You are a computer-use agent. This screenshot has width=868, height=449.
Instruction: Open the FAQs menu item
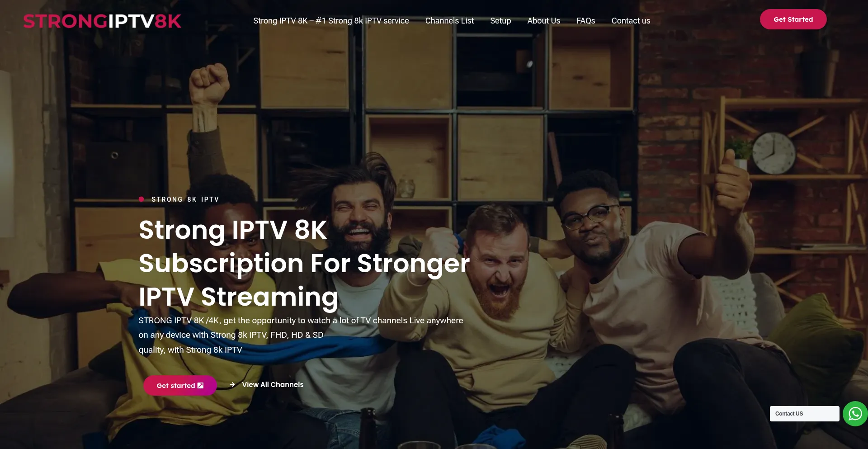point(585,21)
